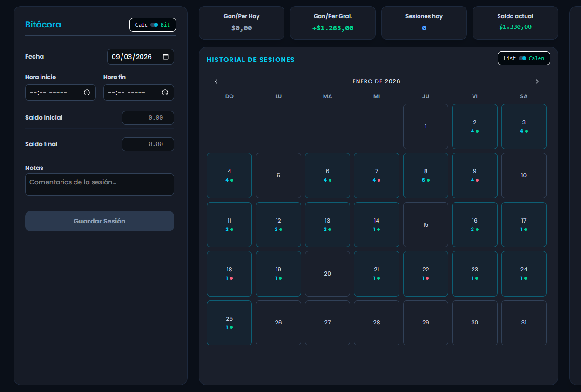
Task: Open the Saldo actual stat card
Action: coord(515,23)
